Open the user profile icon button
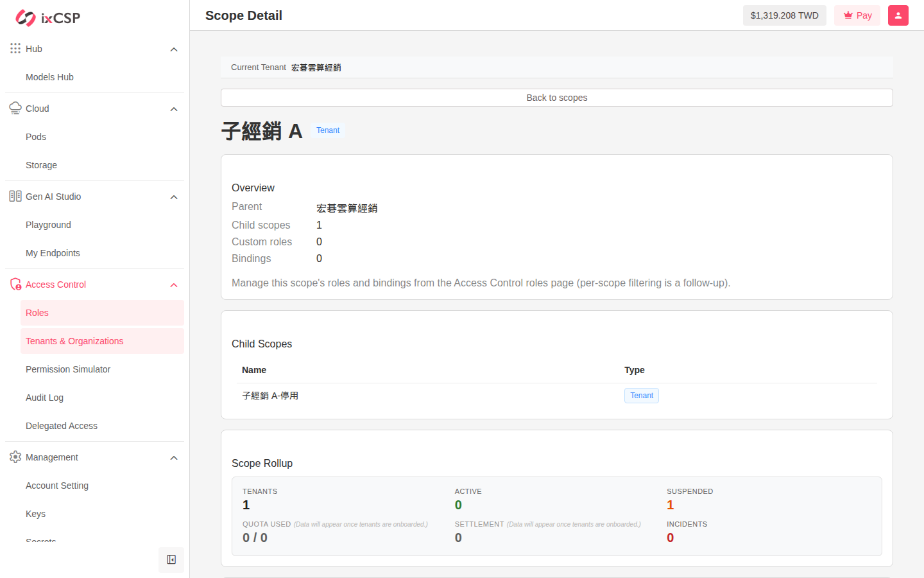Screen dimensions: 924x578 pyautogui.click(x=898, y=15)
